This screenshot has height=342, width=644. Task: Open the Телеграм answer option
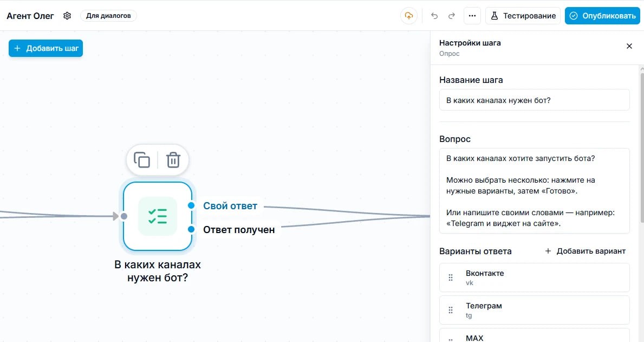pos(535,310)
